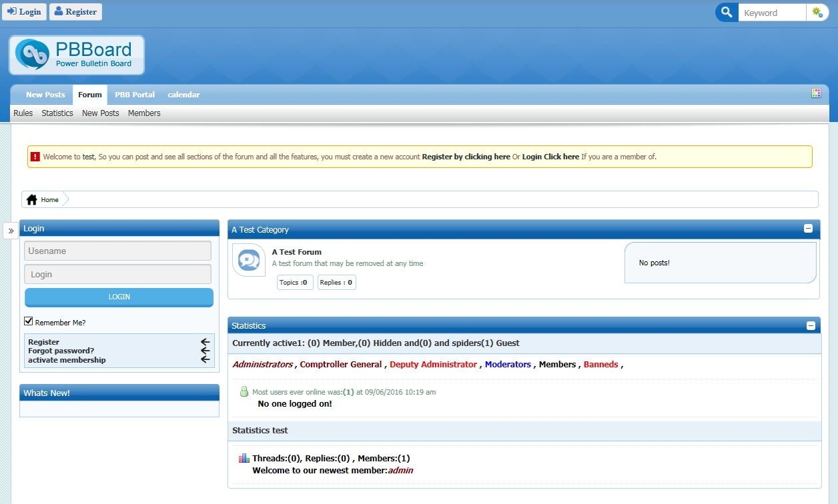The width and height of the screenshot is (838, 504).
Task: Click the Currently active1 status line
Action: tap(376, 343)
